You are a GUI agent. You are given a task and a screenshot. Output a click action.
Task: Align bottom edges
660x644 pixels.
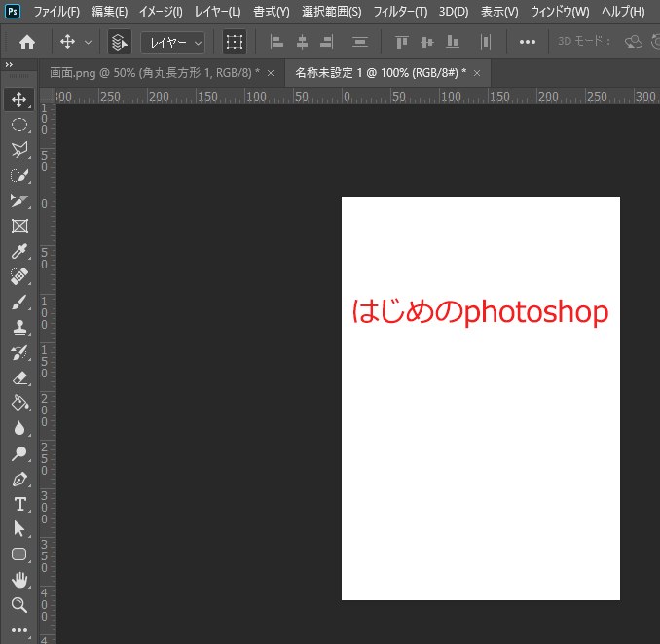click(x=453, y=42)
